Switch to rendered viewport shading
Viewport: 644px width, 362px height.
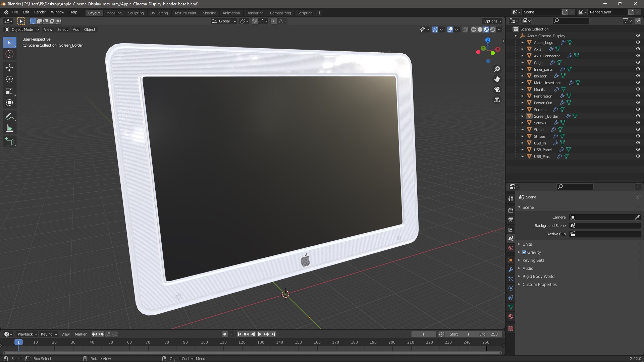[493, 29]
